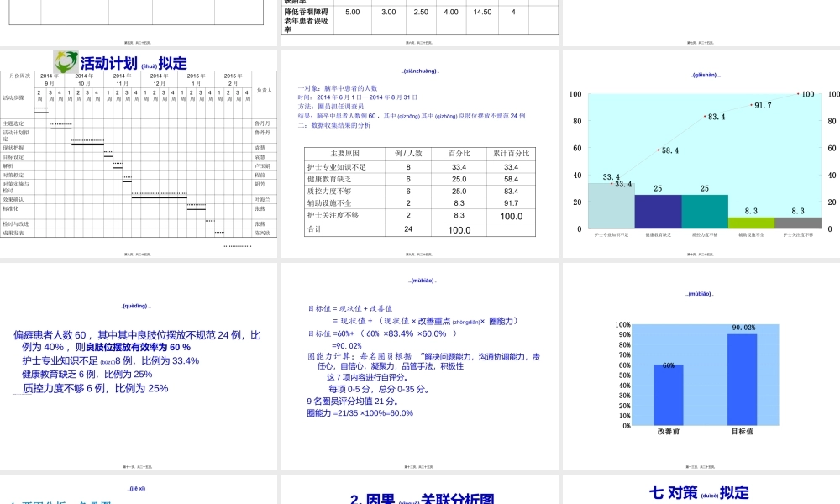The width and height of the screenshot is (840, 504).
Task: Click the 成果发表 step in the Gantt chart
Action: (x=13, y=233)
